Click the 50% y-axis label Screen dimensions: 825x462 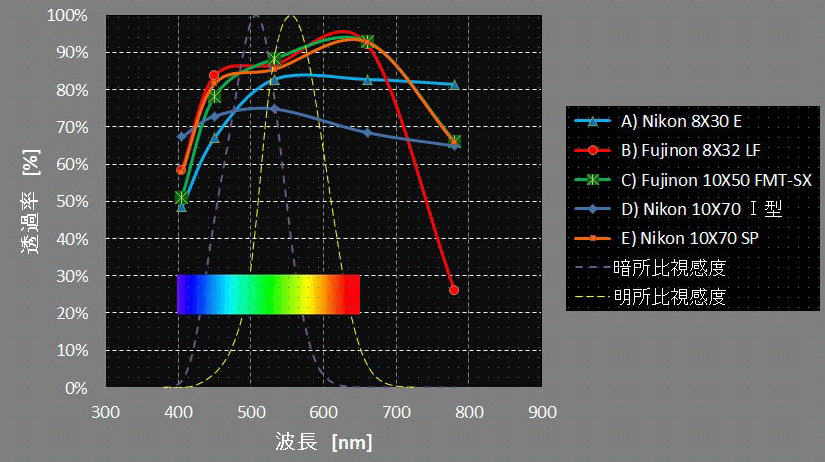click(72, 202)
